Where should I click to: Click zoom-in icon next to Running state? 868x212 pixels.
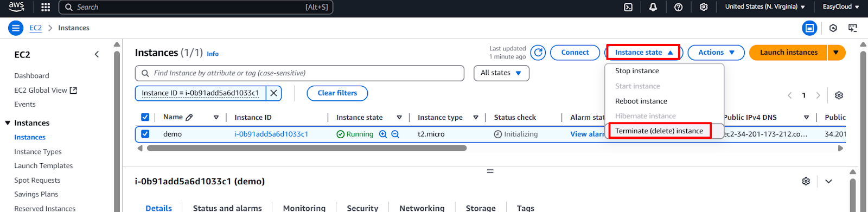coord(383,134)
